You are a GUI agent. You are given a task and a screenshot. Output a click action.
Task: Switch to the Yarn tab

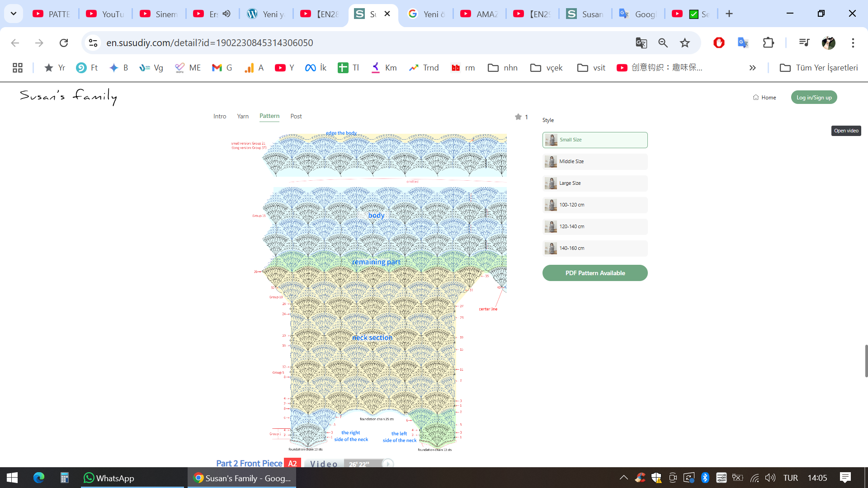243,117
